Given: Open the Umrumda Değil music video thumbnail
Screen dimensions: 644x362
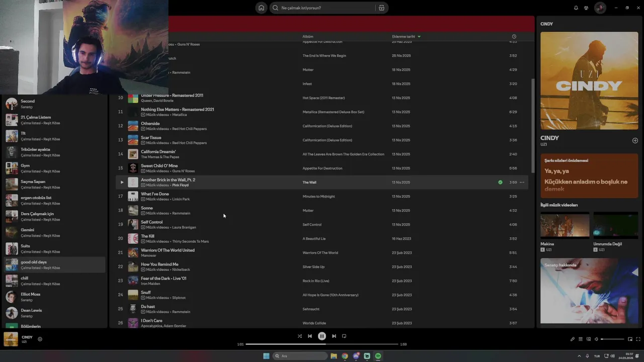Looking at the screenshot, I should pos(615,225).
